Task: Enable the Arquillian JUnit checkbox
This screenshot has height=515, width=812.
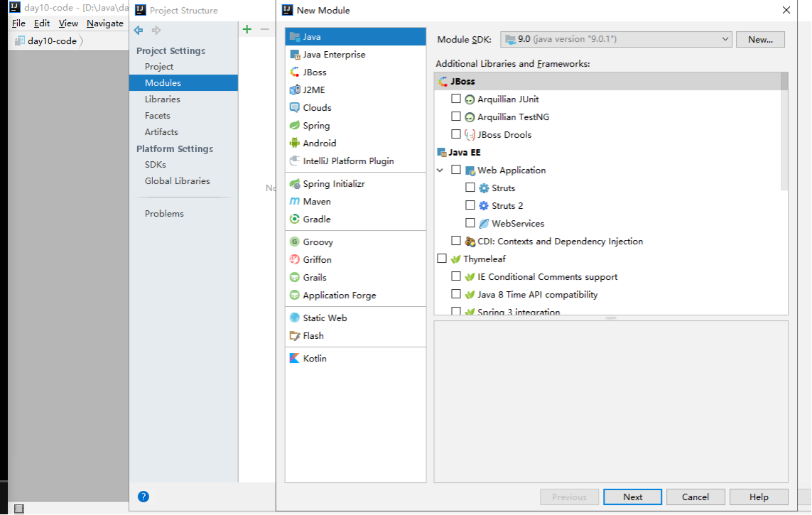Action: [x=456, y=99]
